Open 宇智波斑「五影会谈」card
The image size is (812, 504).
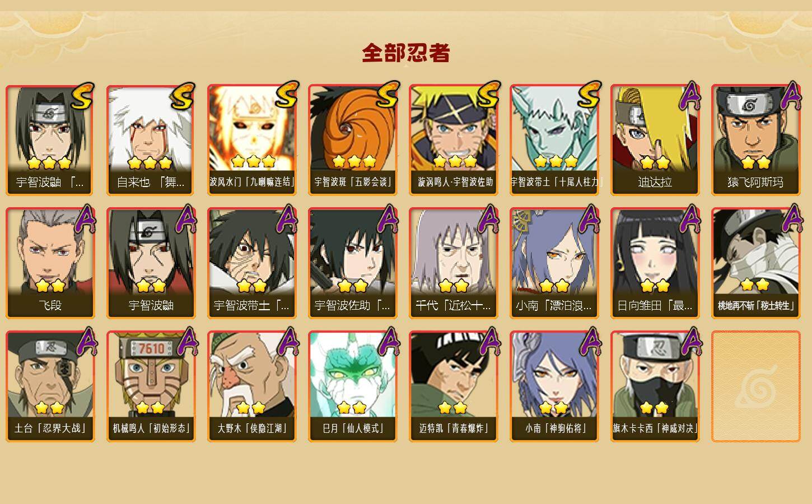(x=352, y=140)
